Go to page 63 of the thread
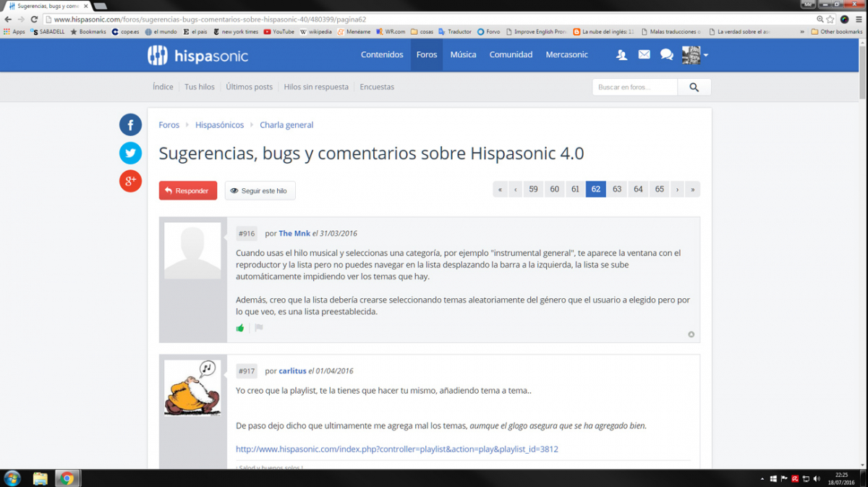The height and width of the screenshot is (487, 868). [617, 190]
